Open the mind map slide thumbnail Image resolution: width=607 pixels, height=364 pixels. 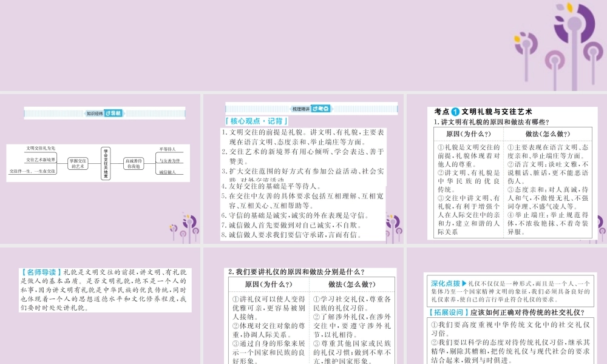pos(100,169)
